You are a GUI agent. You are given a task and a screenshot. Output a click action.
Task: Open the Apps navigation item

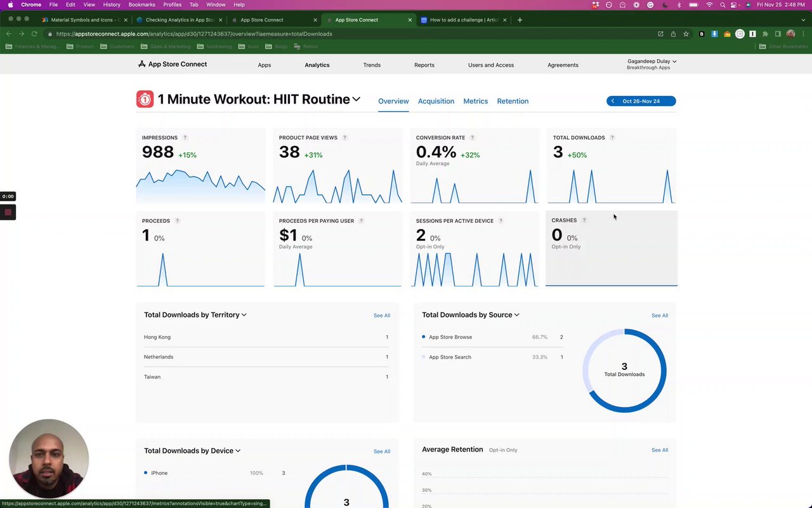tap(265, 65)
